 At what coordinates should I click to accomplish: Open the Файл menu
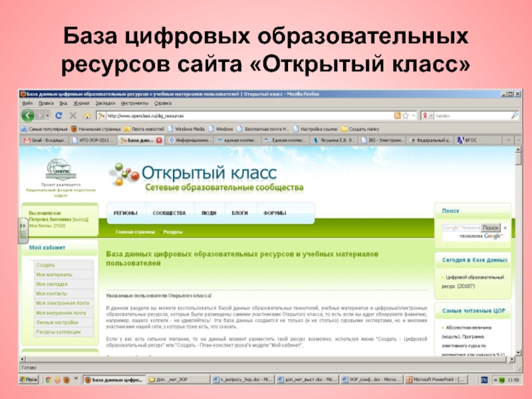(x=27, y=103)
